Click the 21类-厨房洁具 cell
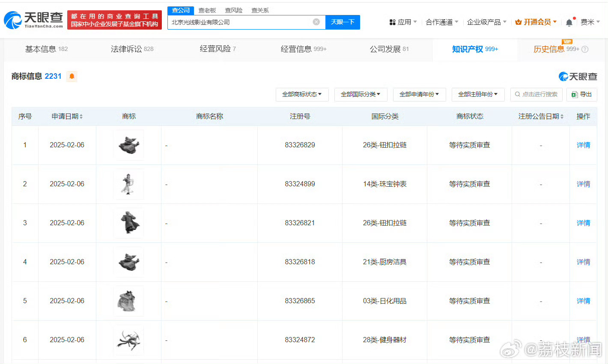The height and width of the screenshot is (364, 608). coord(384,262)
